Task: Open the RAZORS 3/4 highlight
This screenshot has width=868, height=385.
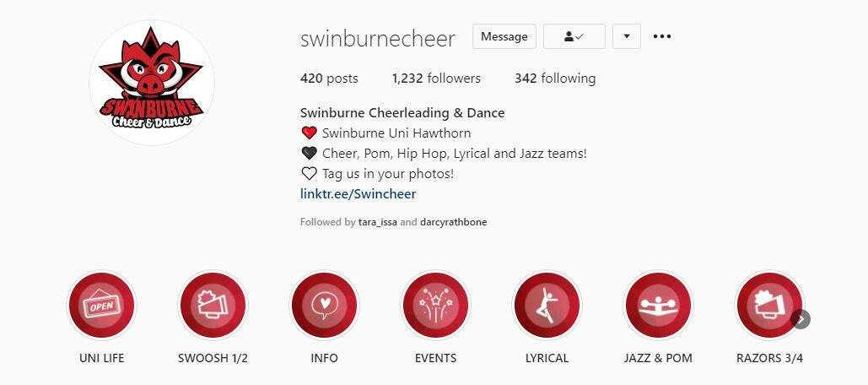Action: tap(769, 306)
